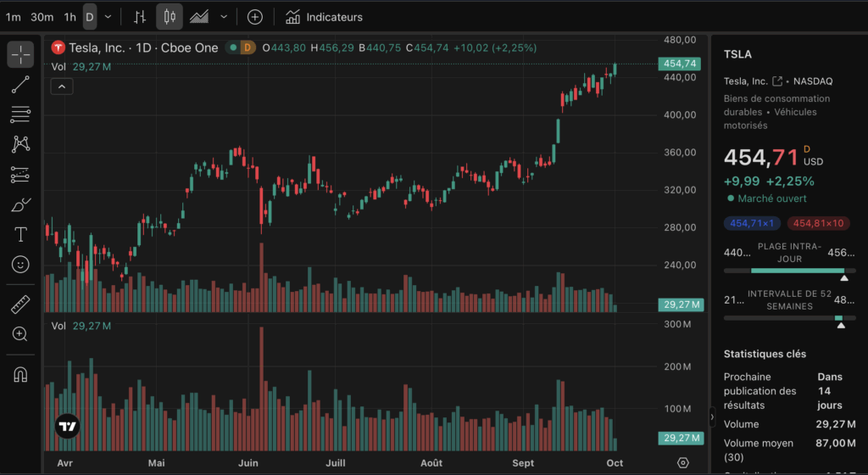This screenshot has height=475, width=868.
Task: Toggle the magnet snap mode
Action: coord(20,374)
